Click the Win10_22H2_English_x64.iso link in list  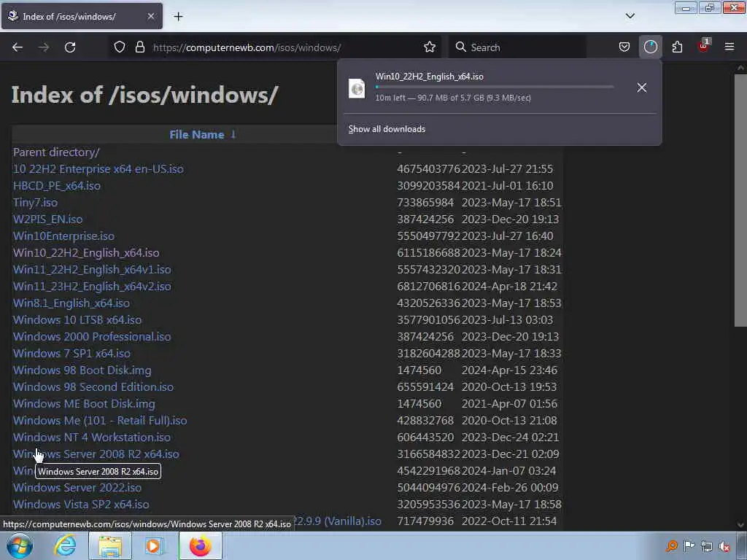[x=86, y=253]
